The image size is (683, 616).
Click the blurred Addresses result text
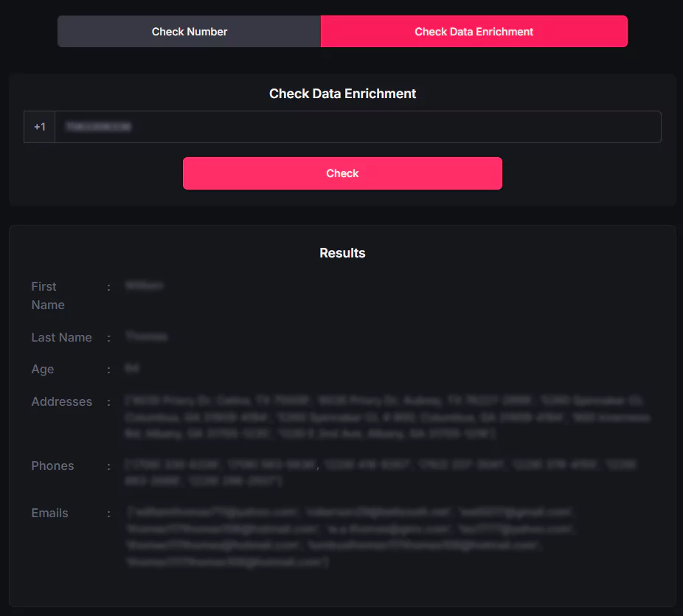[386, 418]
